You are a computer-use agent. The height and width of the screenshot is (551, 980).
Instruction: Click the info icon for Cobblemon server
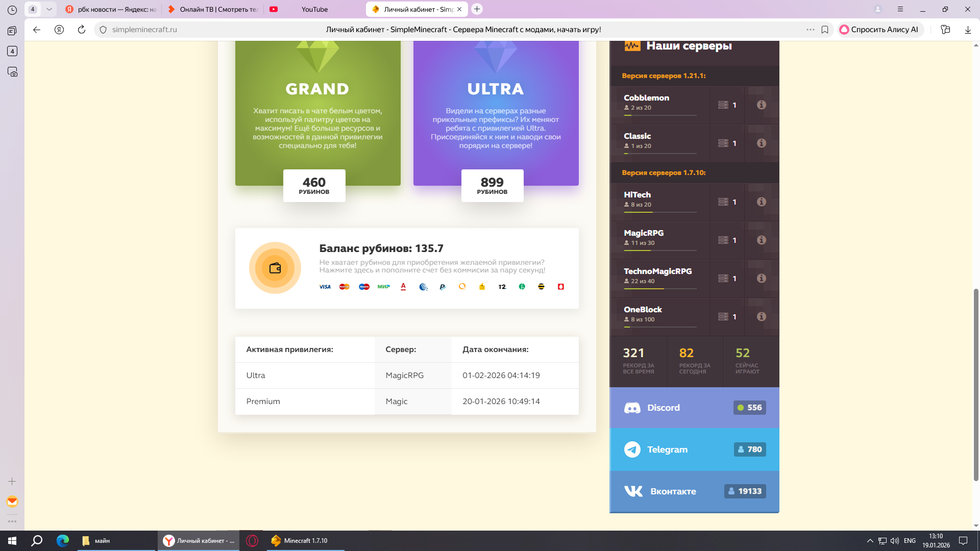[761, 105]
